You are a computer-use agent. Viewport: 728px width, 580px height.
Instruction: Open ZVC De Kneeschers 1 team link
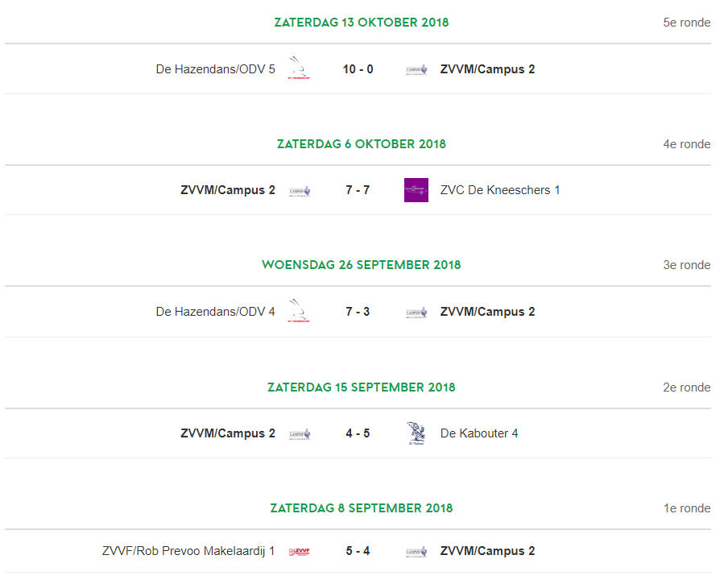(x=500, y=190)
